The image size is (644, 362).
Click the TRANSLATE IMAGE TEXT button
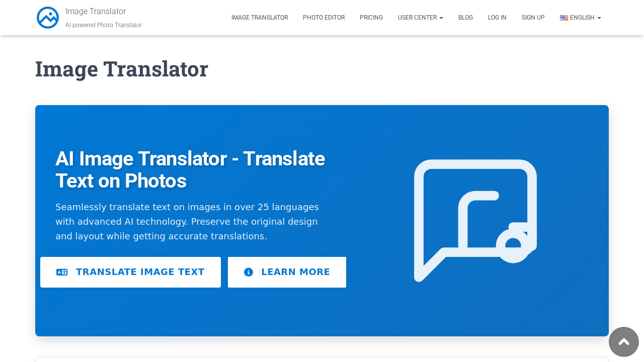[x=130, y=271]
